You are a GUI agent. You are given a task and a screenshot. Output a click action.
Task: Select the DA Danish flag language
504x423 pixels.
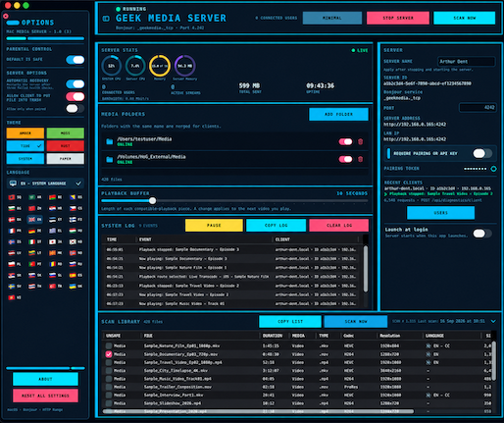pos(15,220)
